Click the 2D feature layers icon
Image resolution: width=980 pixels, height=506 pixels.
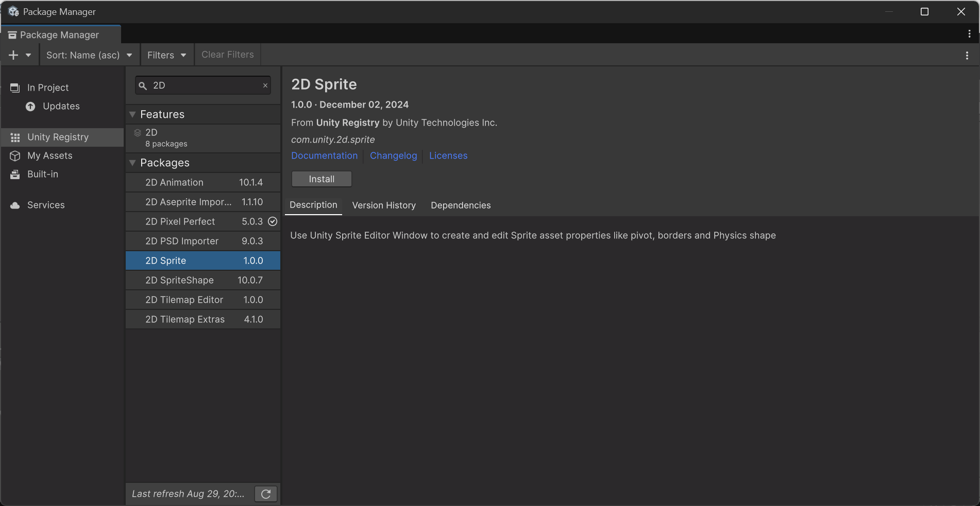pyautogui.click(x=138, y=133)
